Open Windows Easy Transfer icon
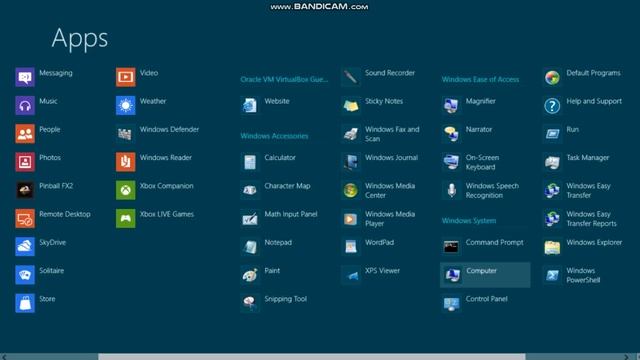The height and width of the screenshot is (360, 640). pos(552,190)
